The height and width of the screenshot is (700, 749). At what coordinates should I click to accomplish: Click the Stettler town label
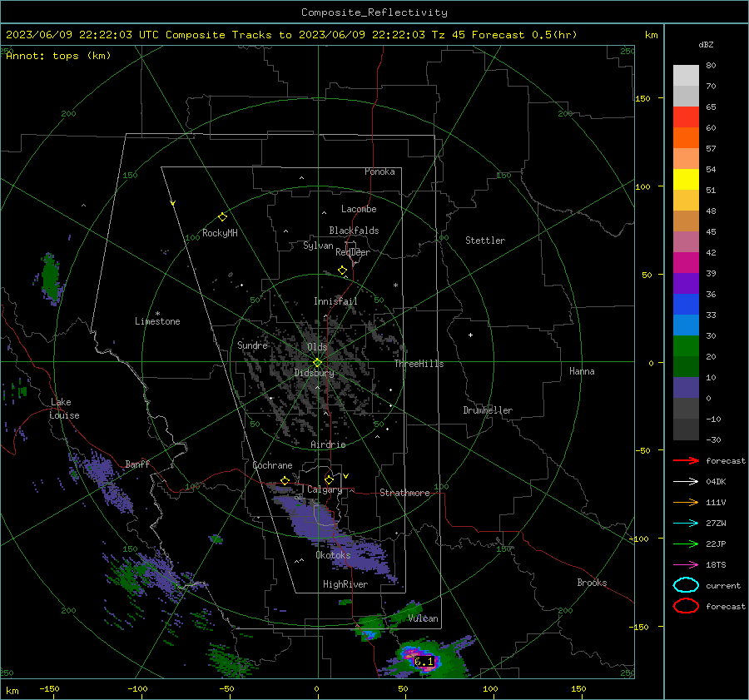pos(485,241)
